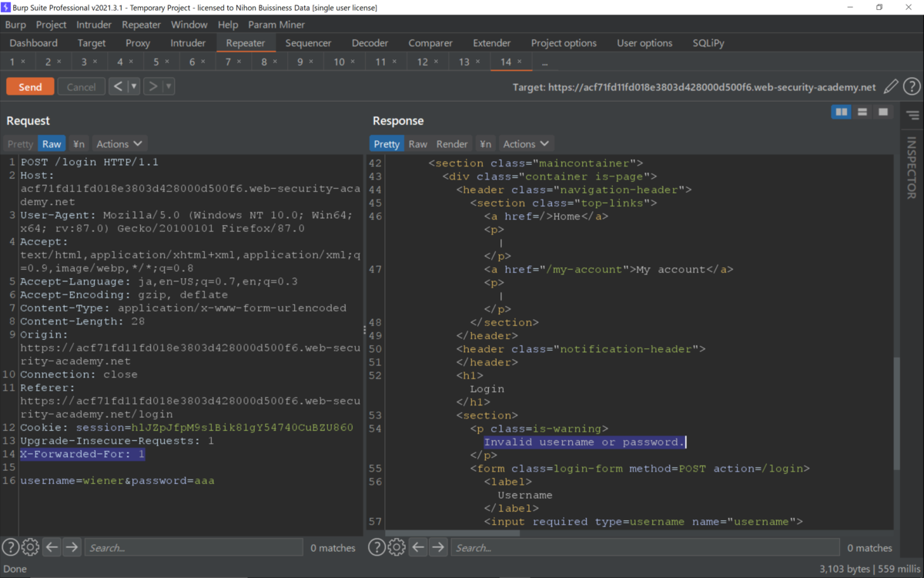924x578 pixels.
Task: Switch Response to Raw view
Action: point(418,144)
